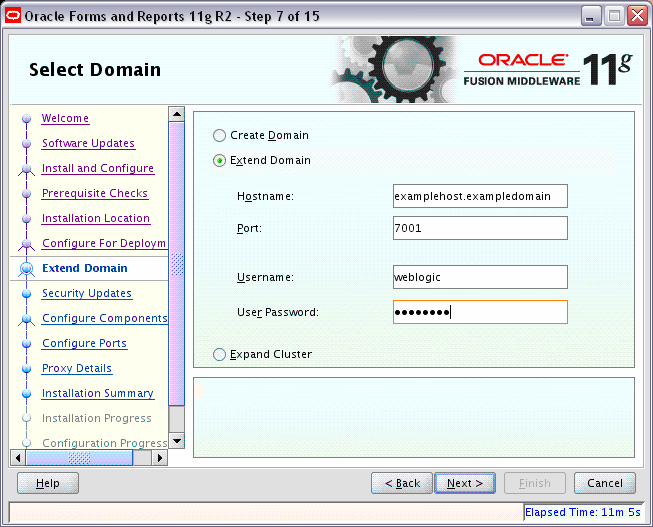This screenshot has height=527, width=653.
Task: Jump to Prerequisite Checks step
Action: point(95,193)
